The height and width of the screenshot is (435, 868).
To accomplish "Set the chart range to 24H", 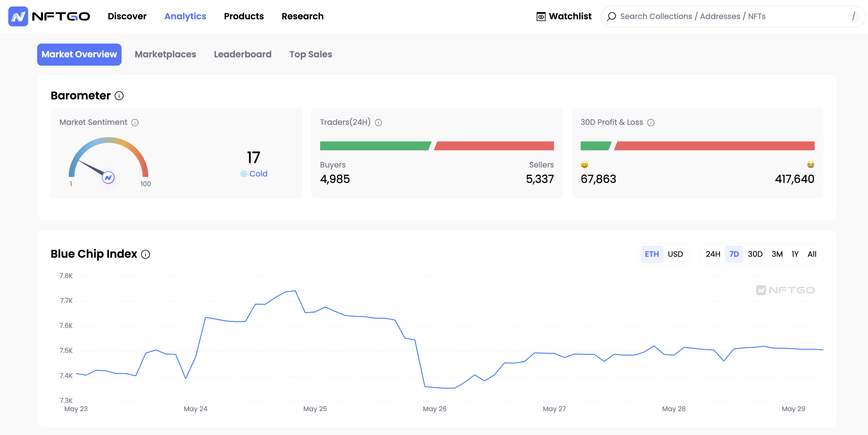I will tap(713, 254).
